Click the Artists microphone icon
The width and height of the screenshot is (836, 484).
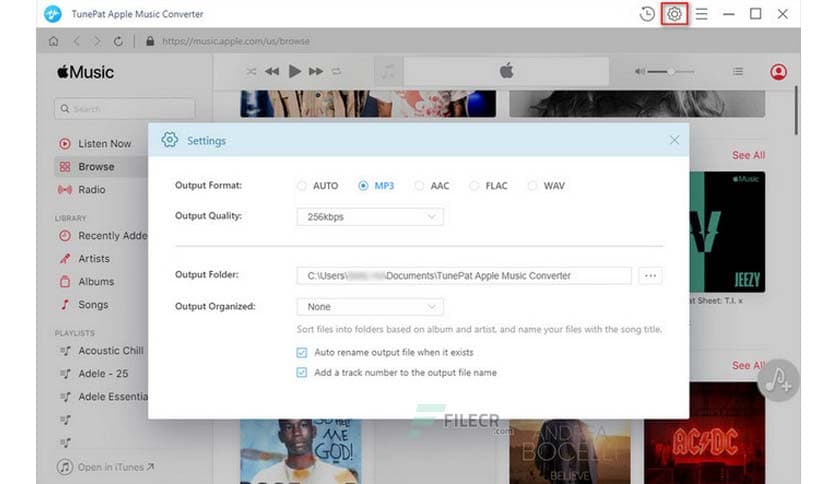click(65, 259)
